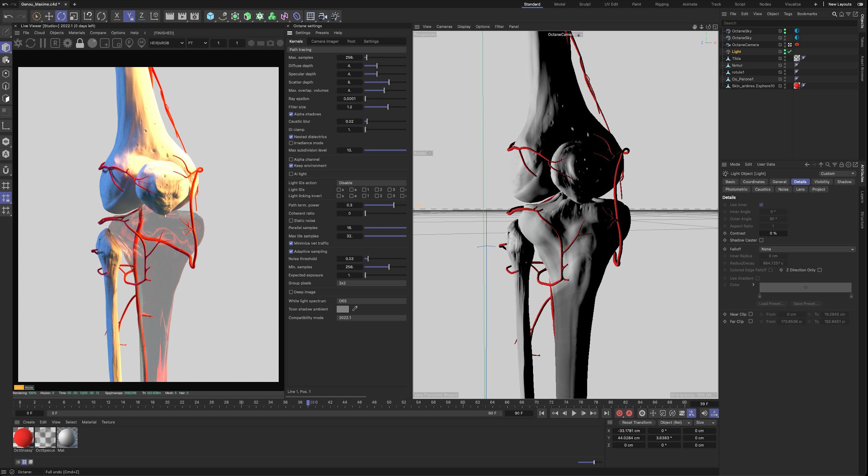
Task: Select the Move tool in top toolbar
Action: click(49, 16)
